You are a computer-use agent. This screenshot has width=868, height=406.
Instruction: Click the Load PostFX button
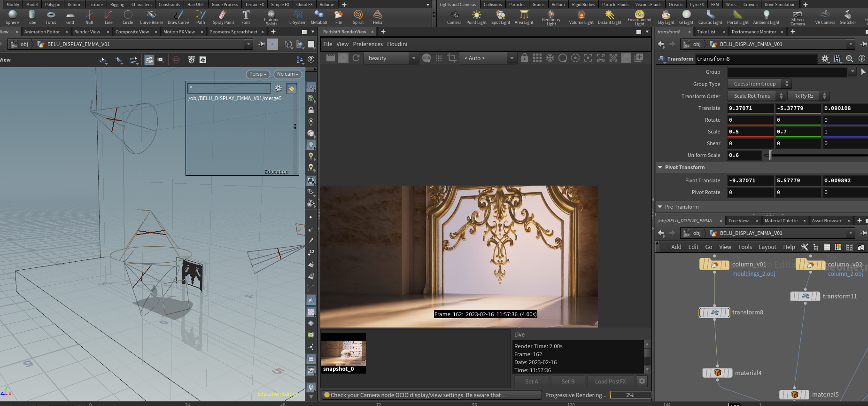(x=610, y=382)
